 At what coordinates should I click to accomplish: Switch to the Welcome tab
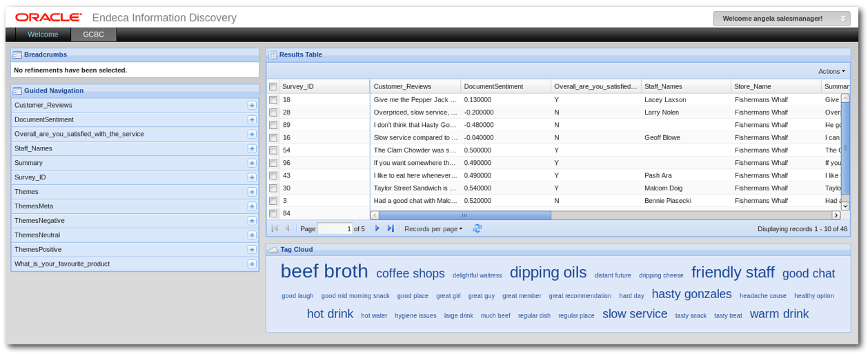(x=43, y=35)
